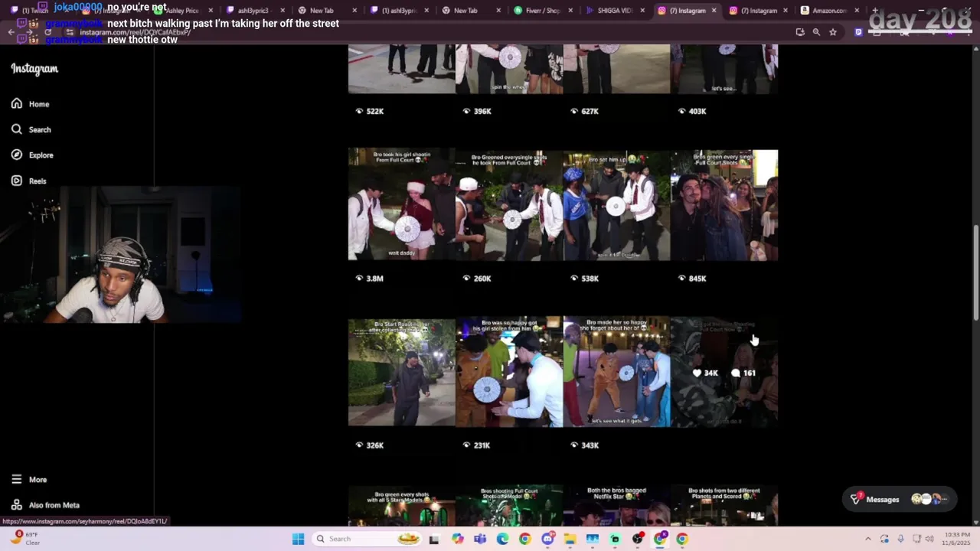Open Explore in the Instagram sidebar
Viewport: 980px width, 551px height.
tap(32, 155)
